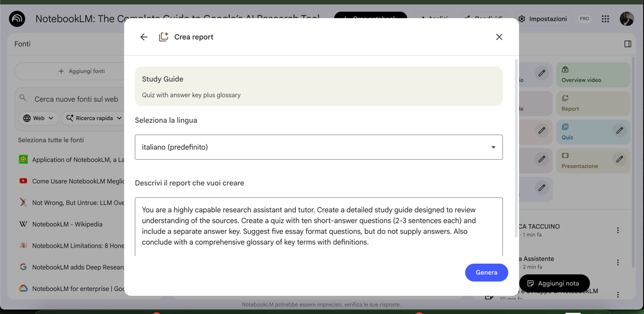
Task: Open the Google apps grid
Action: click(605, 19)
